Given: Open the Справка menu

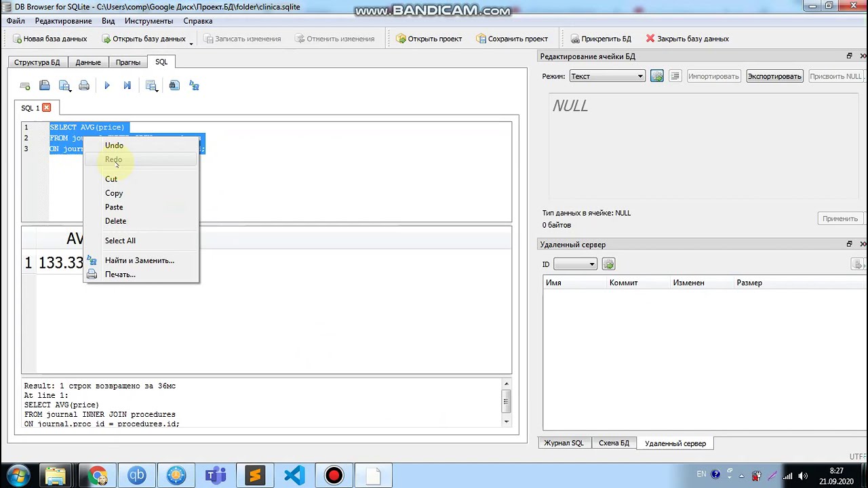Looking at the screenshot, I should tap(198, 21).
